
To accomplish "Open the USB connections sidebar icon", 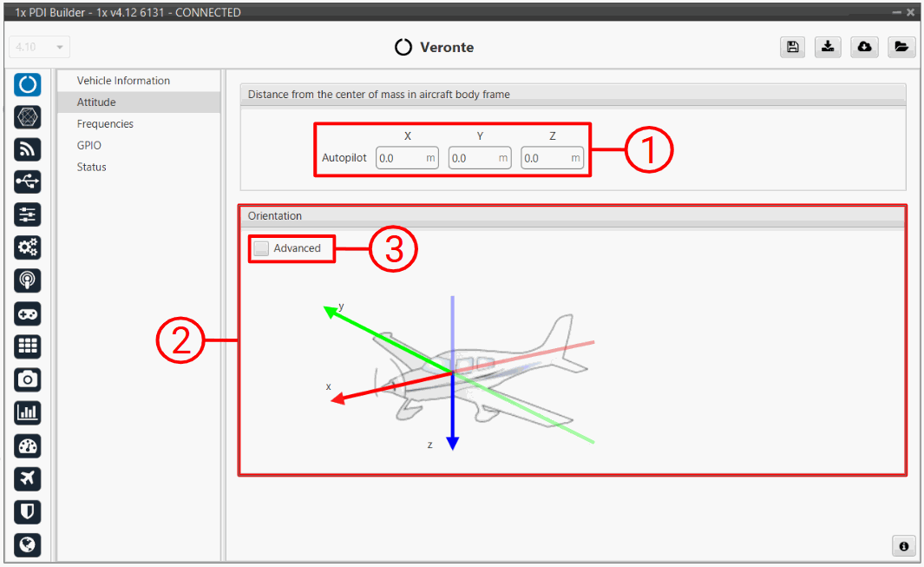I will coord(28,181).
